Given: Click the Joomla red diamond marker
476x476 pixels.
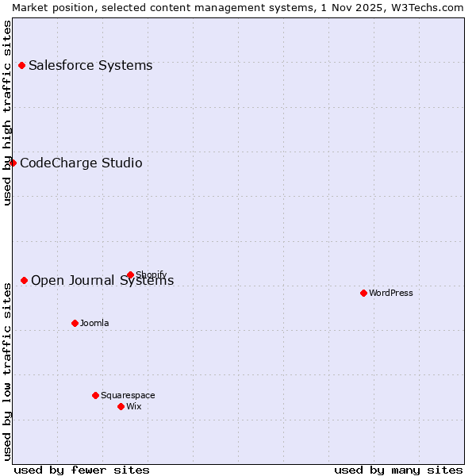Looking at the screenshot, I should [75, 323].
